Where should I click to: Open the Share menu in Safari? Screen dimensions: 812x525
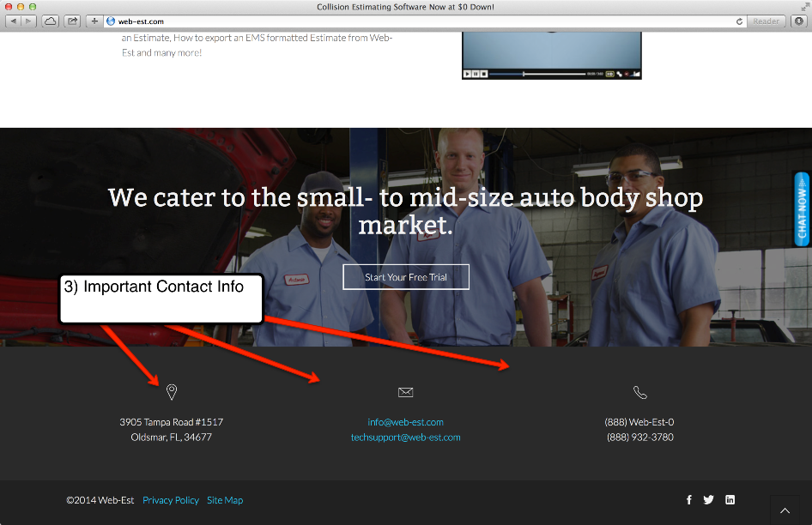pos(72,21)
